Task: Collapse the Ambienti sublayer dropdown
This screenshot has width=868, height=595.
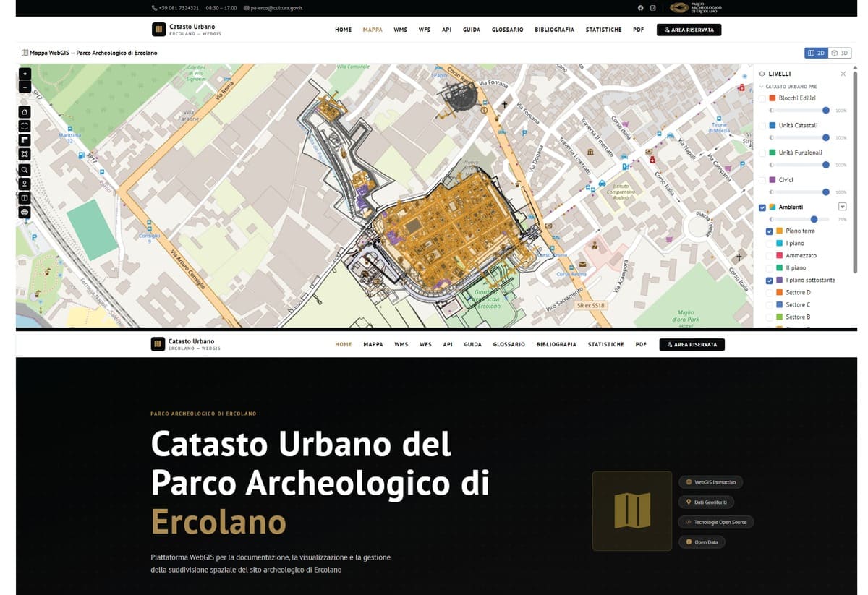Action: [842, 207]
